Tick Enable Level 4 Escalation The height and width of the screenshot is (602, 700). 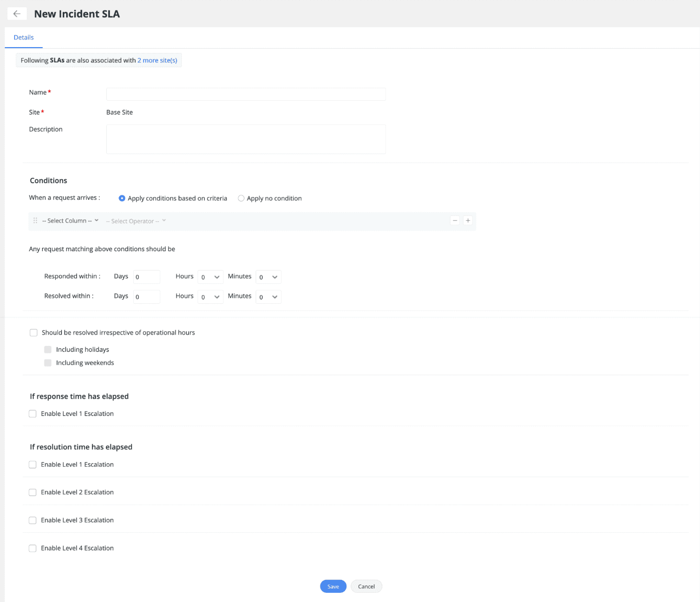coord(32,548)
